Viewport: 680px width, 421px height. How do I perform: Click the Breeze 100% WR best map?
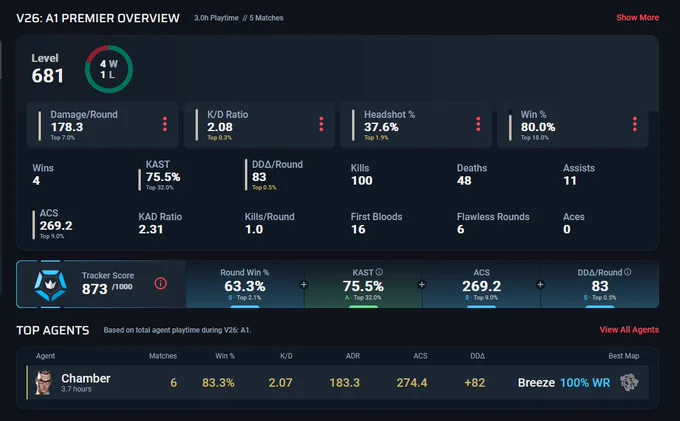tap(564, 383)
